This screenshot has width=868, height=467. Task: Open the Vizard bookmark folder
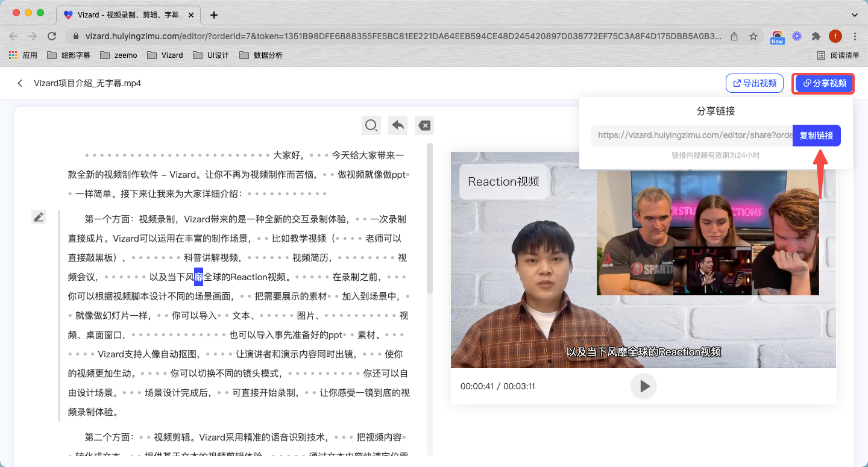tap(165, 55)
